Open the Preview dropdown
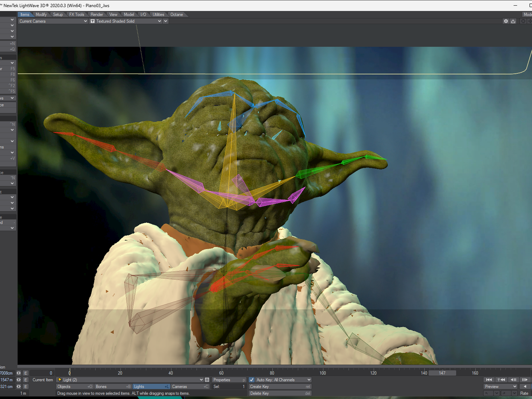 [x=500, y=387]
